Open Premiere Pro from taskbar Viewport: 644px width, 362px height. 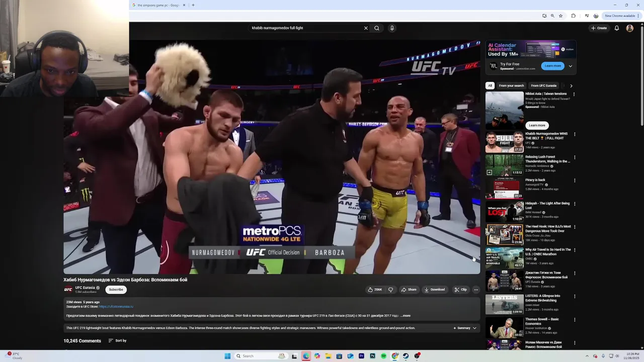click(361, 356)
